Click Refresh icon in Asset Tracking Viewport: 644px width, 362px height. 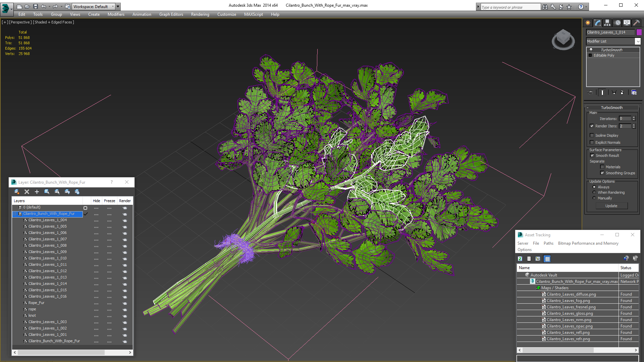click(520, 259)
